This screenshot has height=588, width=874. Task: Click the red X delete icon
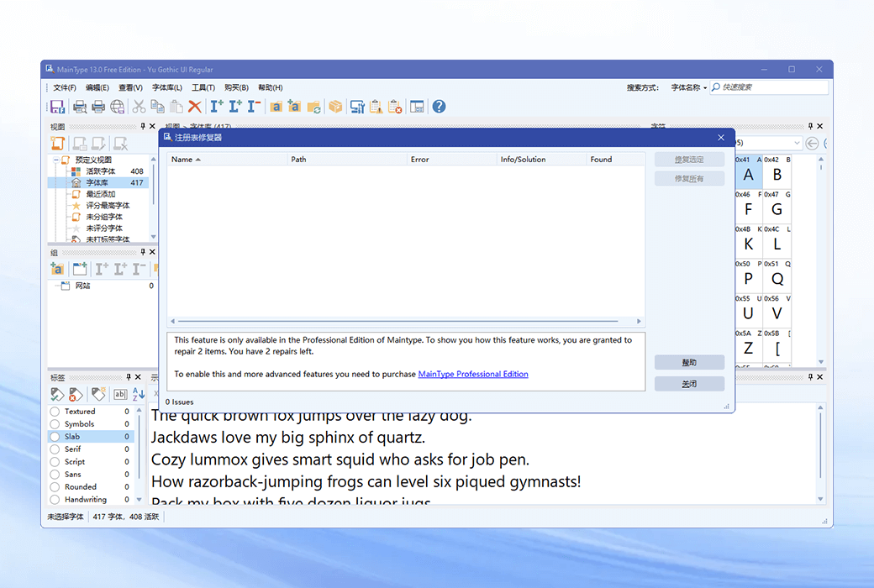[x=194, y=107]
